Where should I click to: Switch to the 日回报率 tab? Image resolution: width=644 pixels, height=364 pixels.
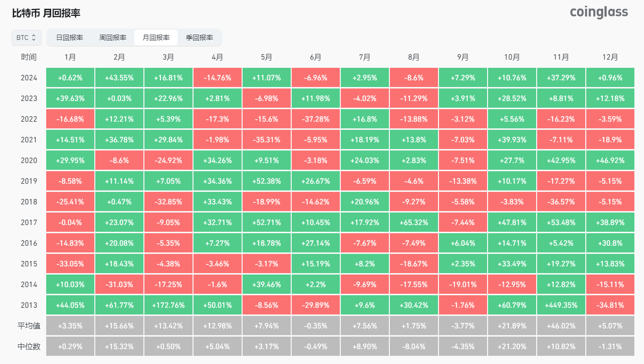coord(69,38)
